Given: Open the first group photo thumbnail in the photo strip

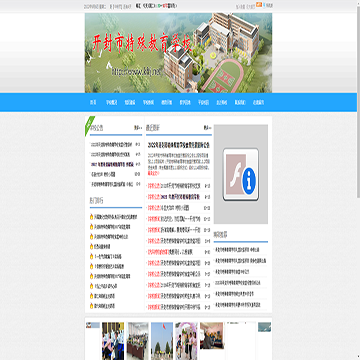Looking at the screenshot, I should (113, 341).
